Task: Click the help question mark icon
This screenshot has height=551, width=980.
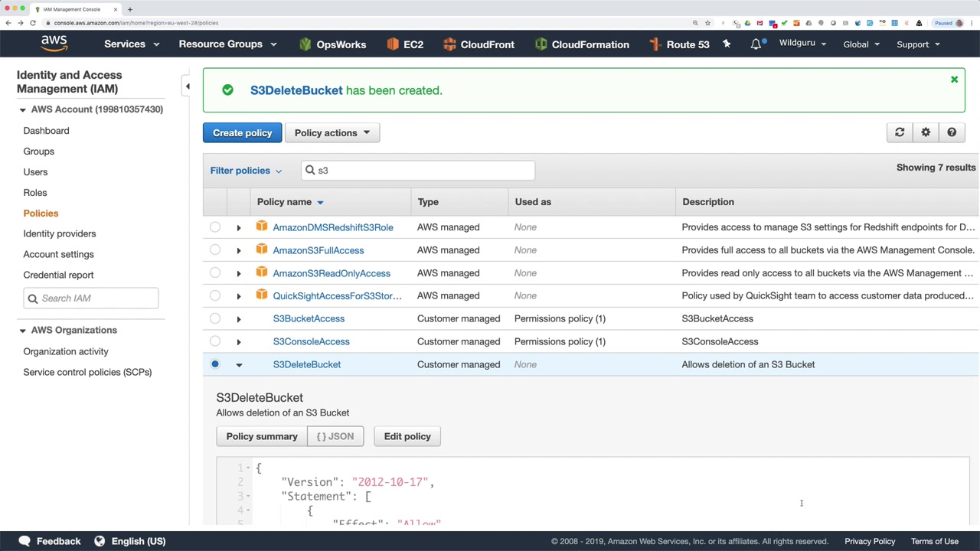Action: [x=952, y=132]
